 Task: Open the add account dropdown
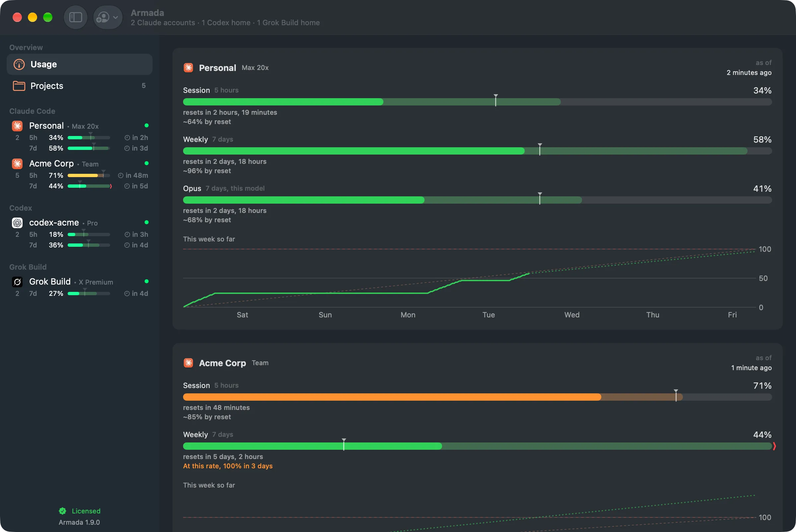coord(108,17)
